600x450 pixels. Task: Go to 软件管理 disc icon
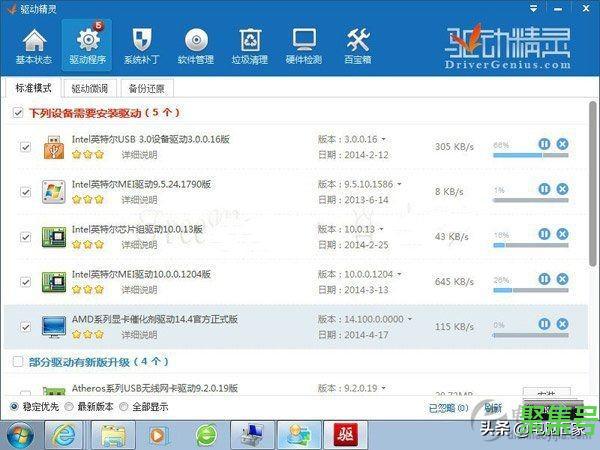click(x=195, y=47)
